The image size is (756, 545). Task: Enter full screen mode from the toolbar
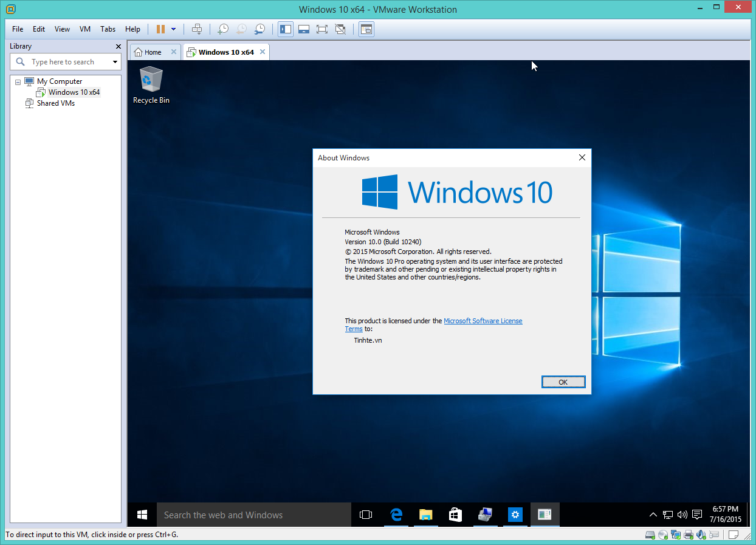[x=322, y=29]
